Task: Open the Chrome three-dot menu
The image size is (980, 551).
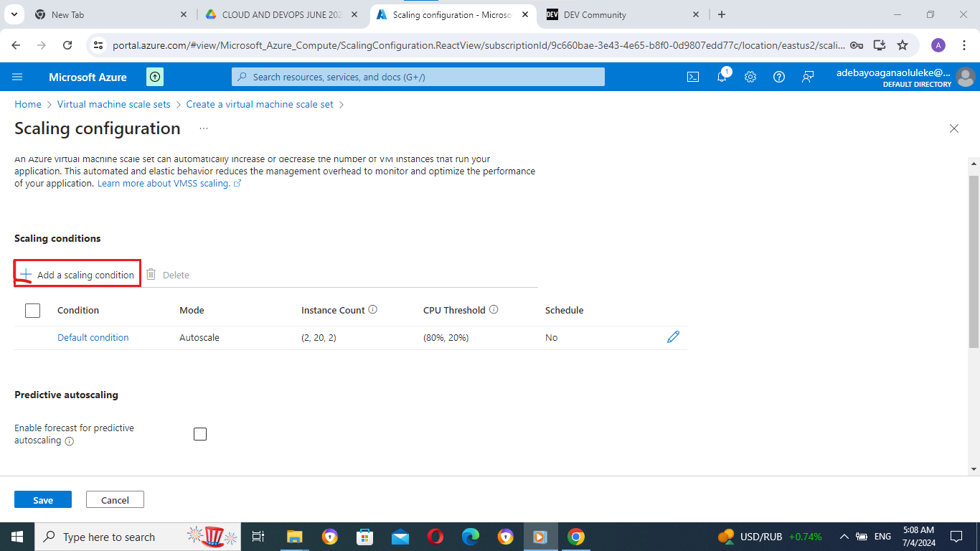Action: [x=964, y=44]
